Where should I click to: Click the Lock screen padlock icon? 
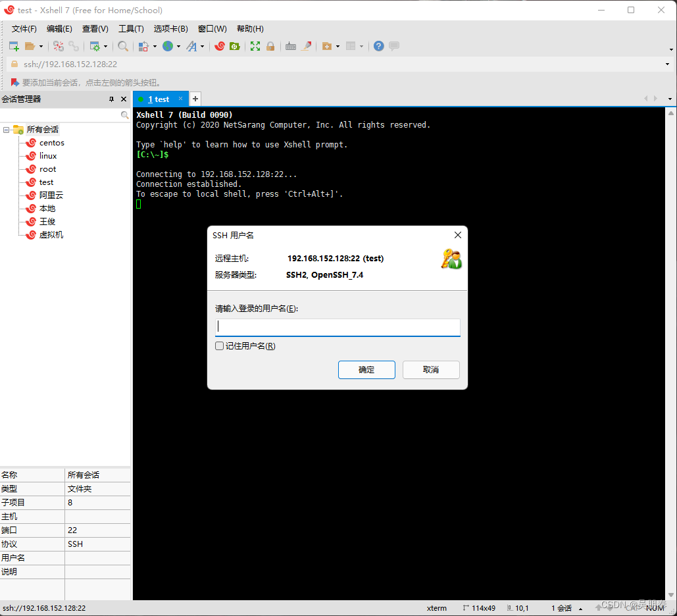(x=270, y=46)
